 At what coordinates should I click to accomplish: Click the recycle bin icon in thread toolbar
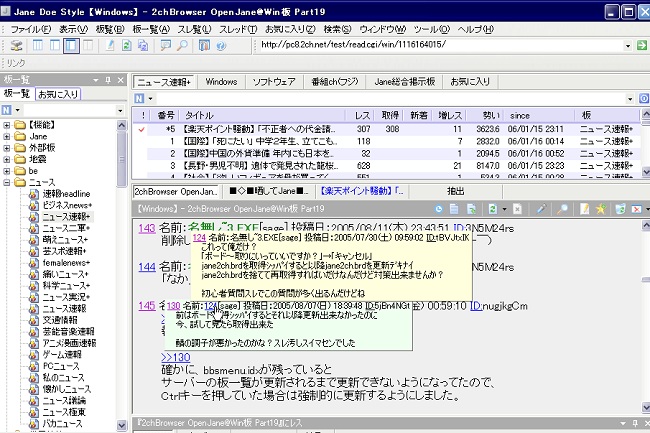(620, 209)
